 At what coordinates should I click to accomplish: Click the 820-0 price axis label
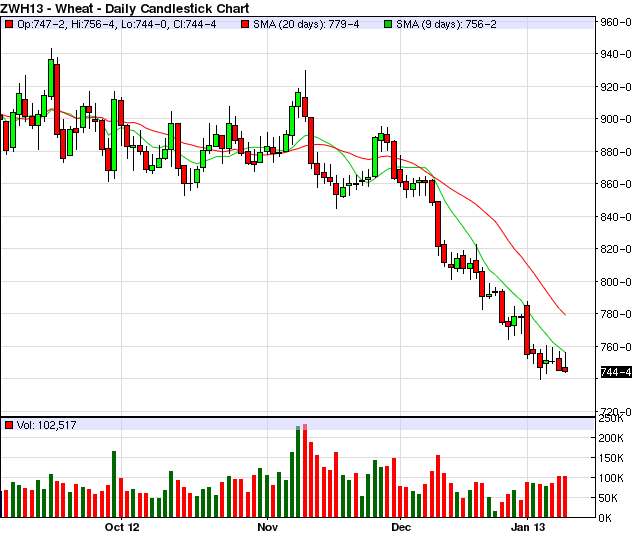pyautogui.click(x=616, y=249)
